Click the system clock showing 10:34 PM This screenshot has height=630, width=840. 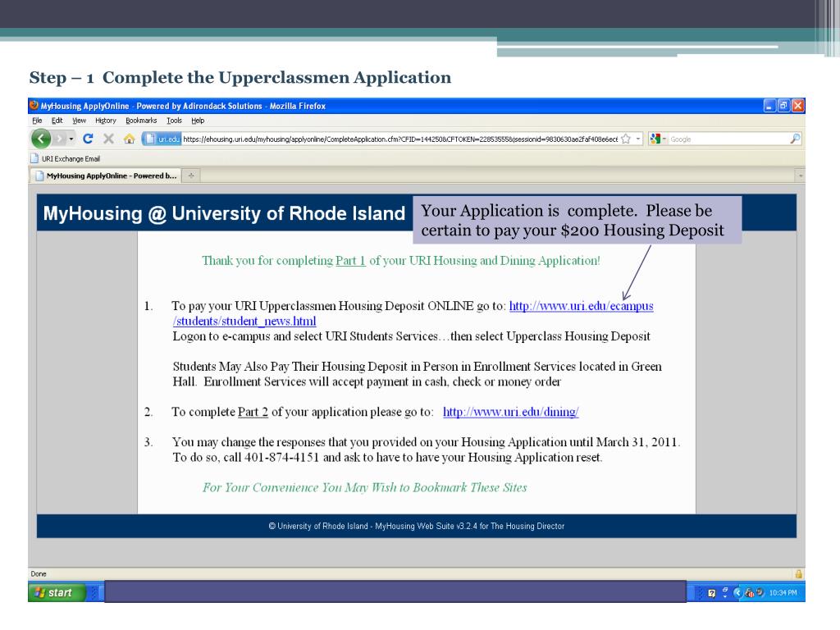[783, 592]
